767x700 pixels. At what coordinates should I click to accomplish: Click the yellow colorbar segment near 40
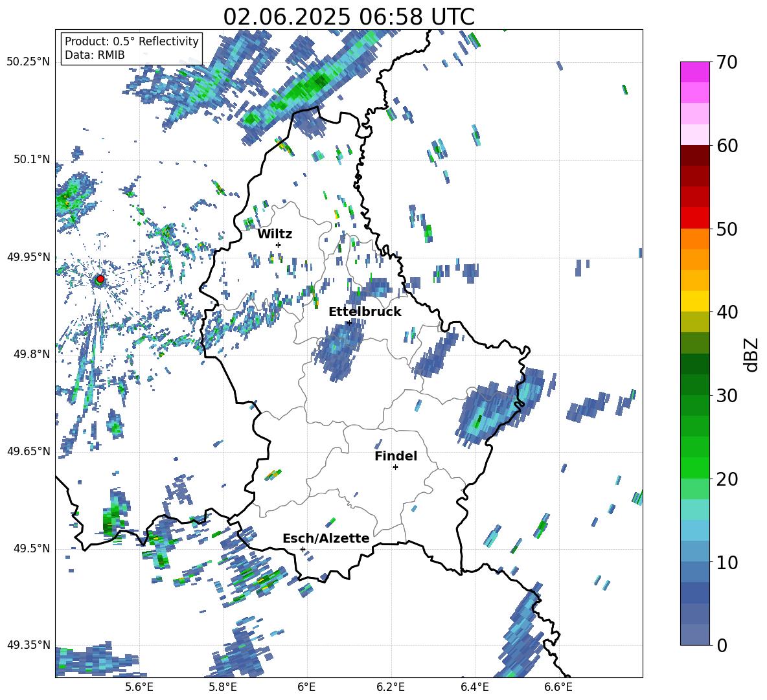[x=694, y=301]
